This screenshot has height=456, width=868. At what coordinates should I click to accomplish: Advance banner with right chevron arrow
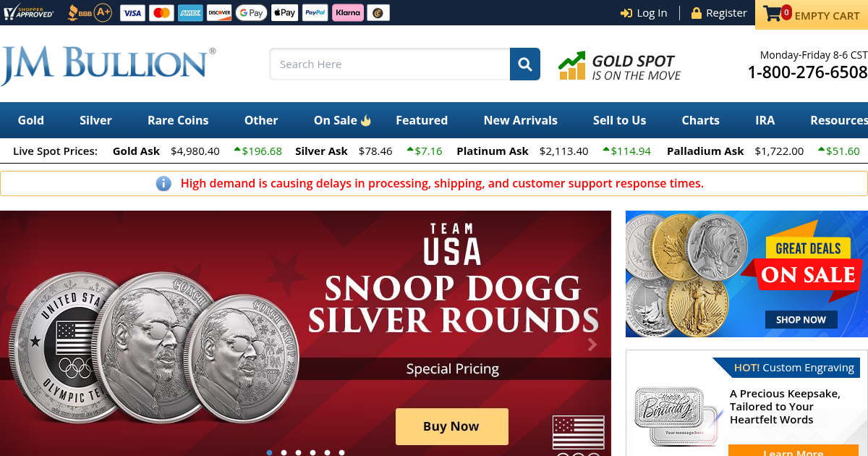pyautogui.click(x=592, y=345)
